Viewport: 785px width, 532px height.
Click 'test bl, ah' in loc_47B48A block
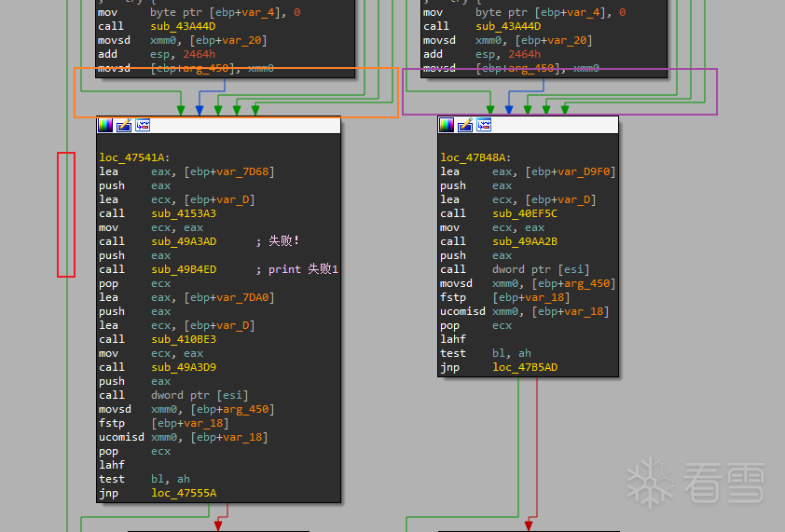click(486, 353)
